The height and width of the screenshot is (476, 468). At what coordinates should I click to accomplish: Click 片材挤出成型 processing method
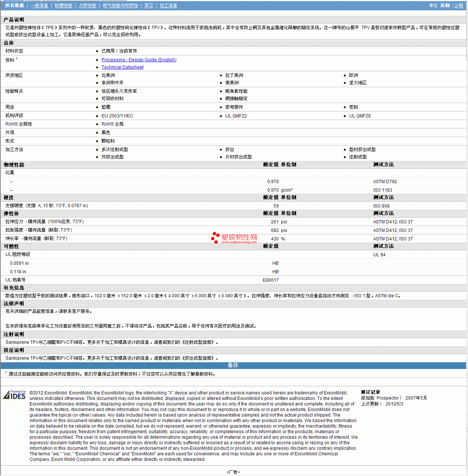(238, 157)
